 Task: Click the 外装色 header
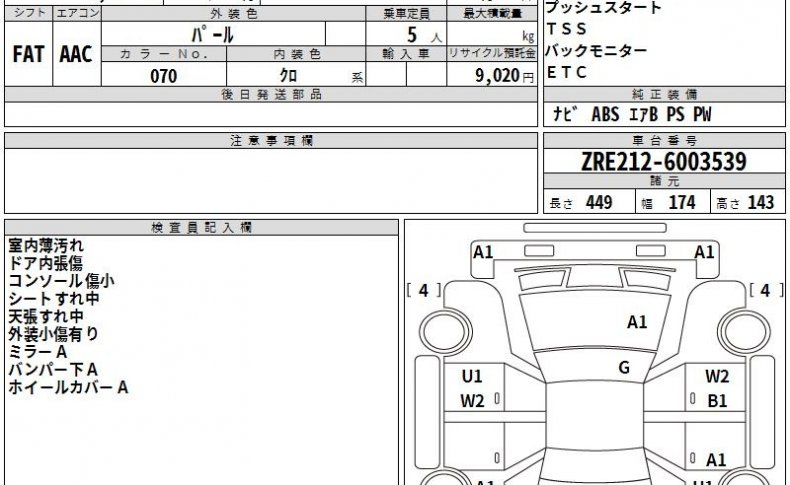(x=234, y=14)
